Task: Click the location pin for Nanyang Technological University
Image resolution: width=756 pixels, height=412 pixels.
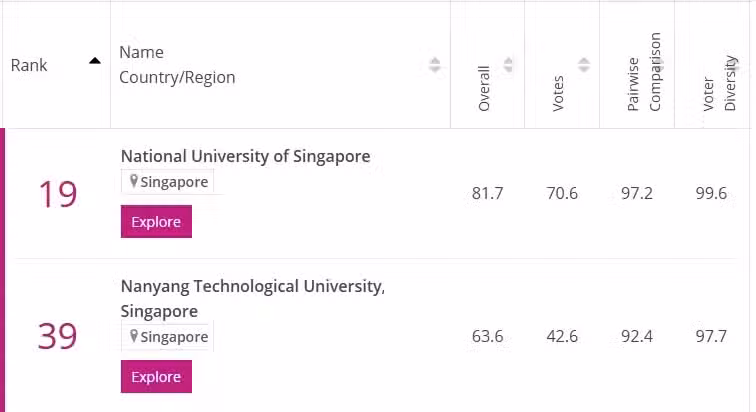Action: (134, 336)
